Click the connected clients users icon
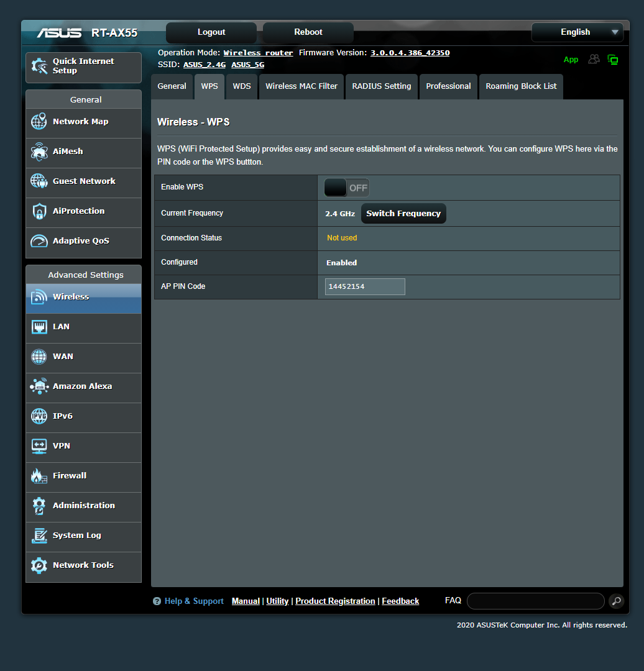 [594, 59]
